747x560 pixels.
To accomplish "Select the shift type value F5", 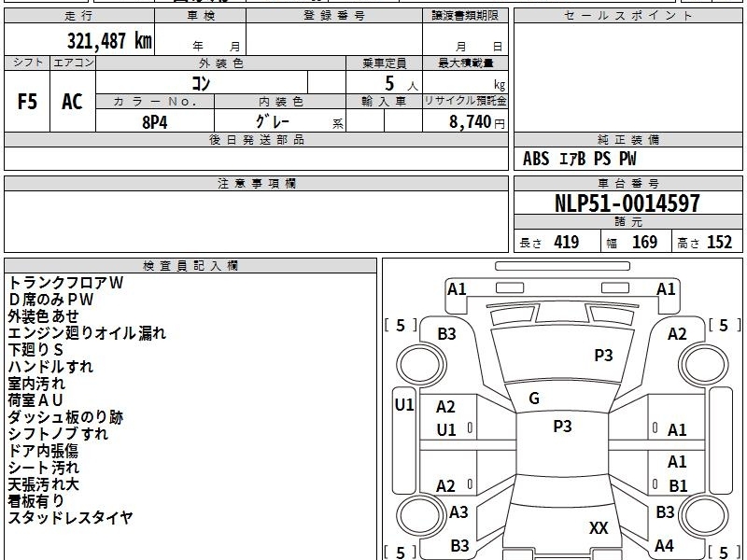I will coord(27,102).
